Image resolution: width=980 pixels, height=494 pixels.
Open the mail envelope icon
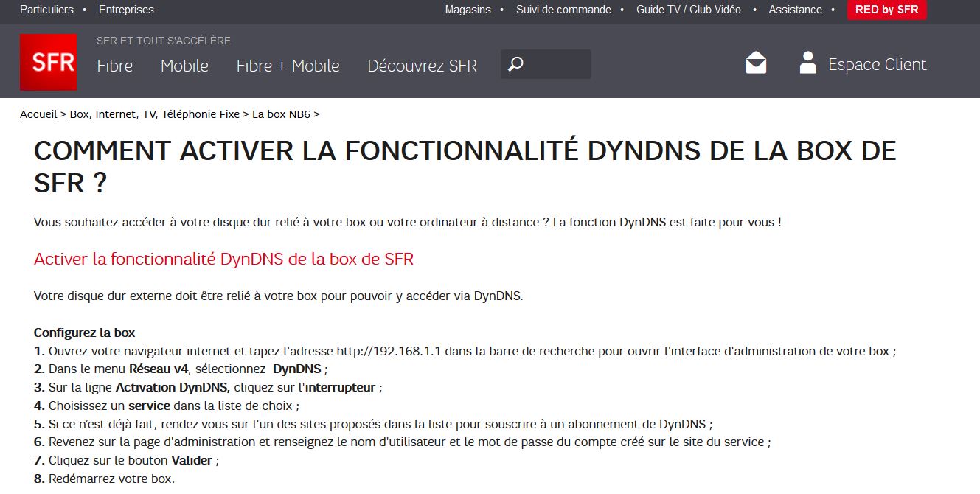[x=756, y=63]
